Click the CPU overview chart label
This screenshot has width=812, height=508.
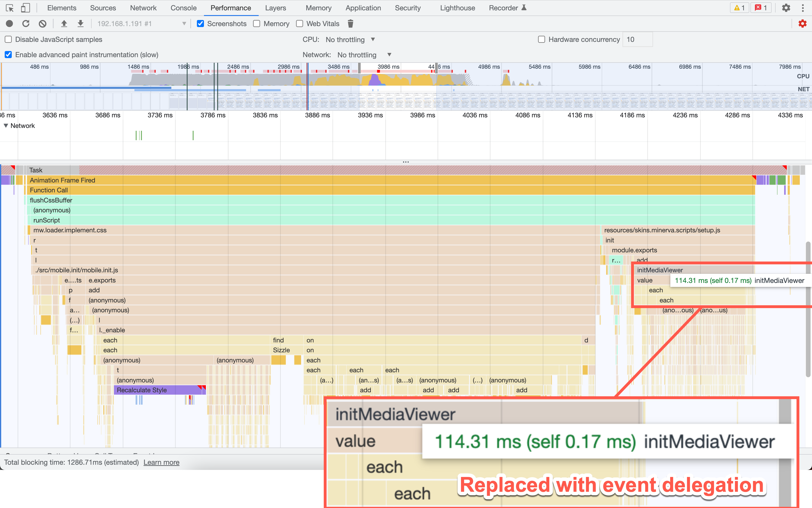pyautogui.click(x=803, y=76)
